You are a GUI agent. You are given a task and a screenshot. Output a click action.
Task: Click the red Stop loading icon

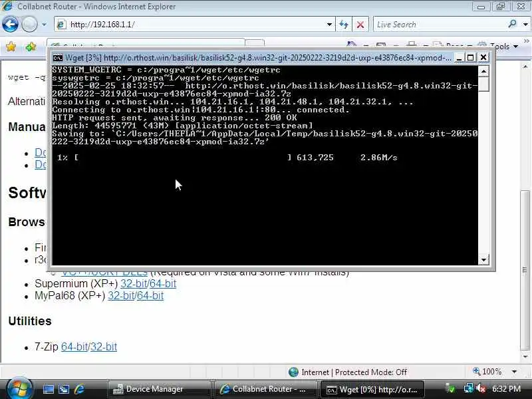click(x=360, y=25)
